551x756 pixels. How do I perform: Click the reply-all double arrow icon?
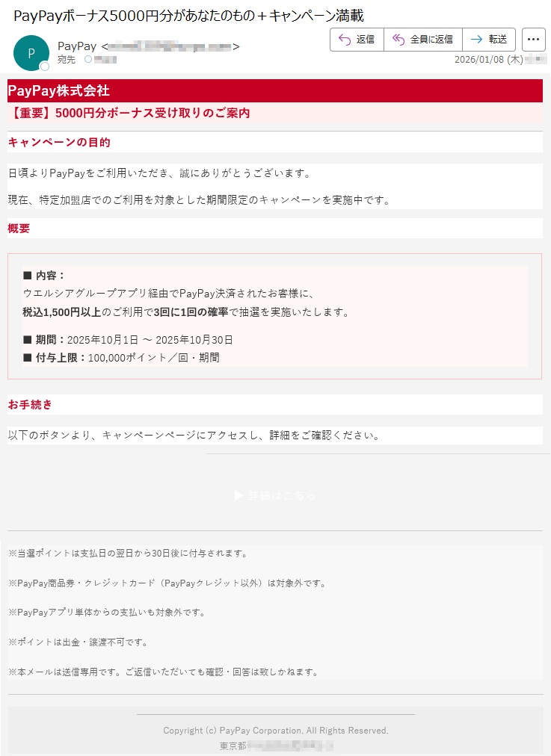[x=398, y=40]
